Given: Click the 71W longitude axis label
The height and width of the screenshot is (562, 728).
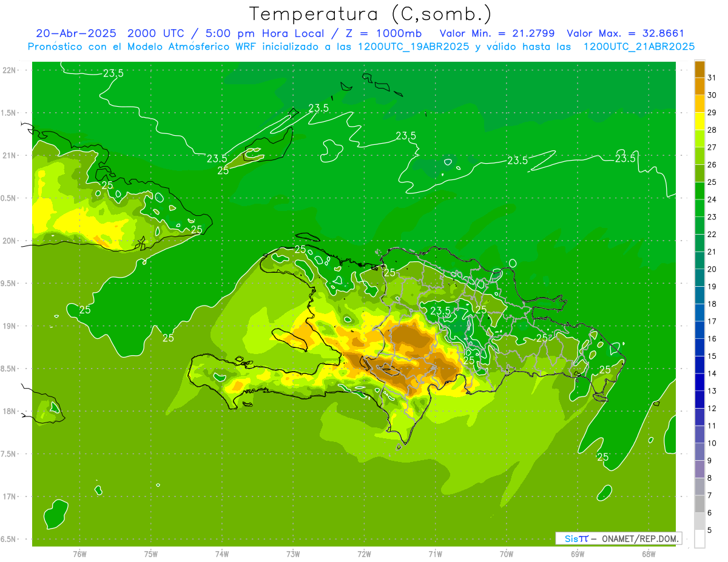Looking at the screenshot, I should (435, 554).
